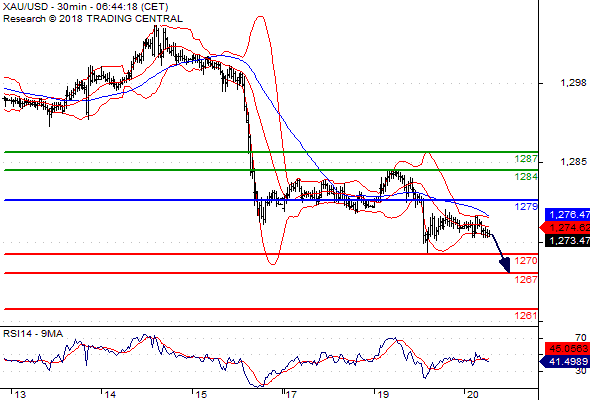590x400 pixels.
Task: Click the blue 41.4989 RSI value tag
Action: pos(565,362)
